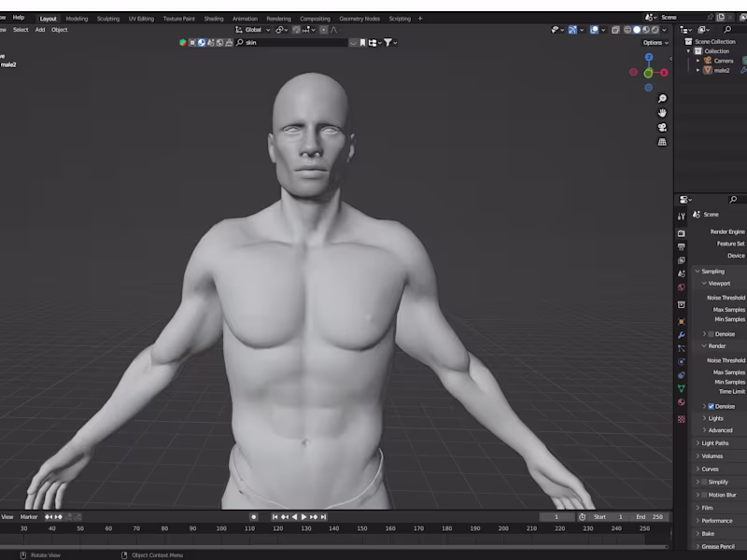Enable the Motion Blur checkbox
This screenshot has height=560, width=747.
[x=705, y=495]
